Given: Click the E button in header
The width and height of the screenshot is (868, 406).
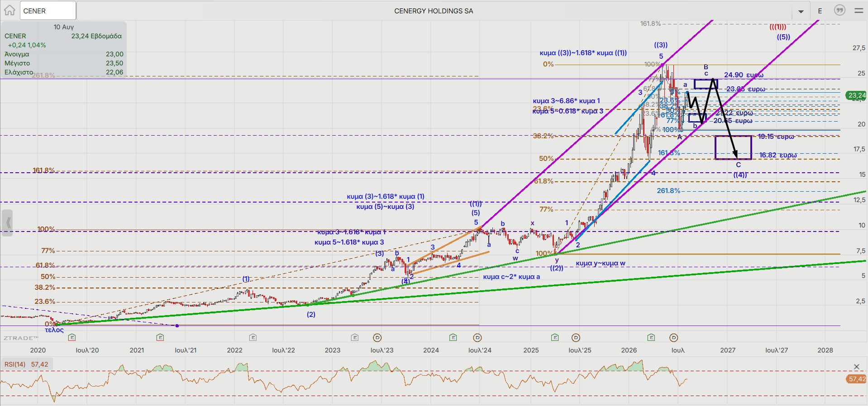Looking at the screenshot, I should [x=820, y=11].
